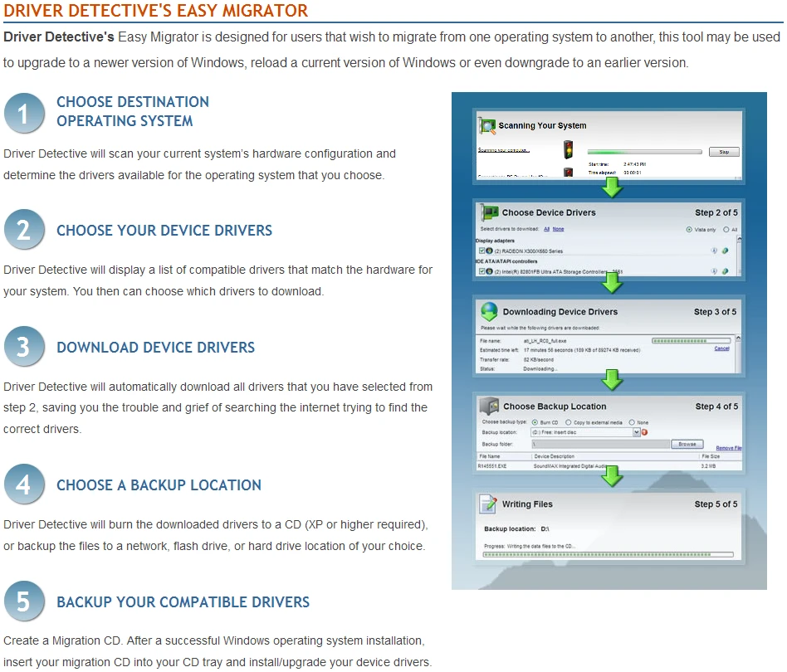The height and width of the screenshot is (672, 787).
Task: Click the 'Display adapters' group label
Action: pyautogui.click(x=495, y=241)
